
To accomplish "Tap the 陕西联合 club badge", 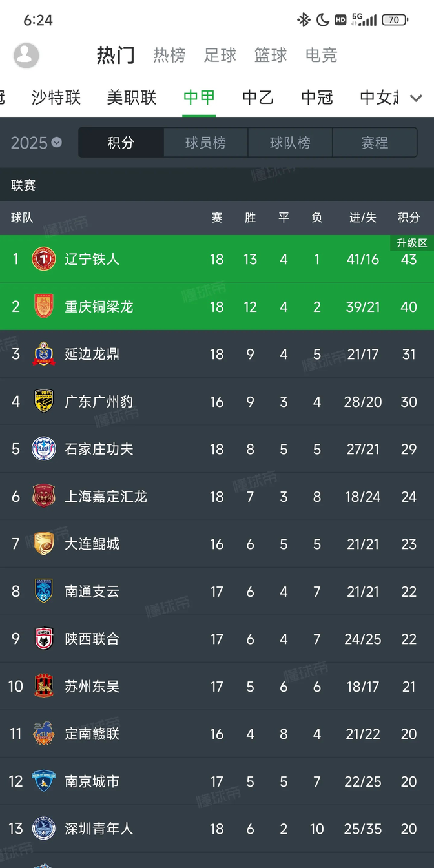I will click(x=43, y=639).
